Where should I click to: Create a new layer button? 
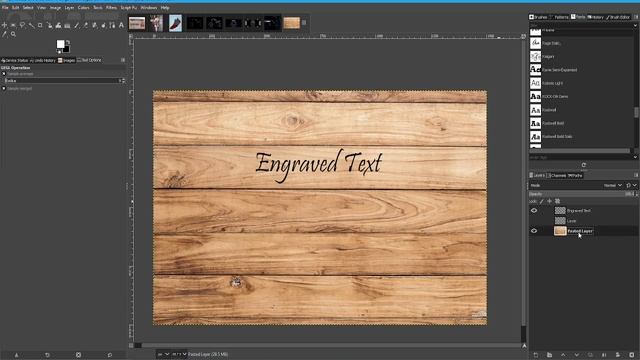click(536, 355)
